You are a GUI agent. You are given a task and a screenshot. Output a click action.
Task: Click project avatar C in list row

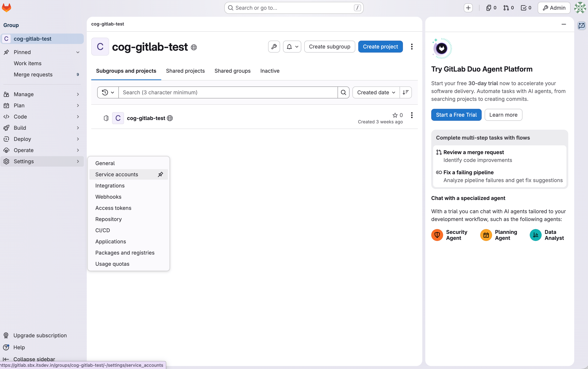pyautogui.click(x=118, y=118)
